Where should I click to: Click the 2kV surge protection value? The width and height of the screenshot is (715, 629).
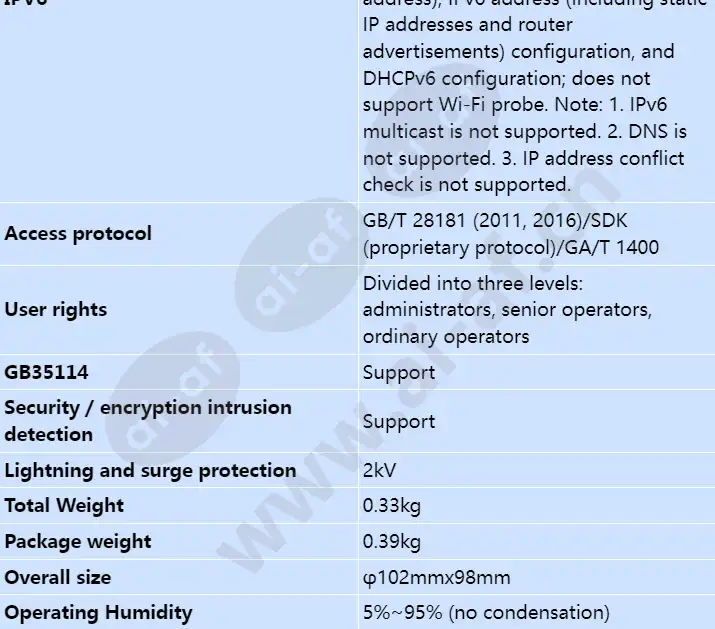[x=379, y=470]
